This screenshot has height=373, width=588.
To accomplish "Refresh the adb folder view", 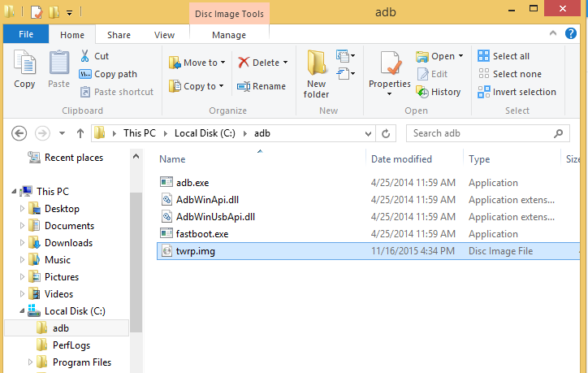I will (x=386, y=133).
